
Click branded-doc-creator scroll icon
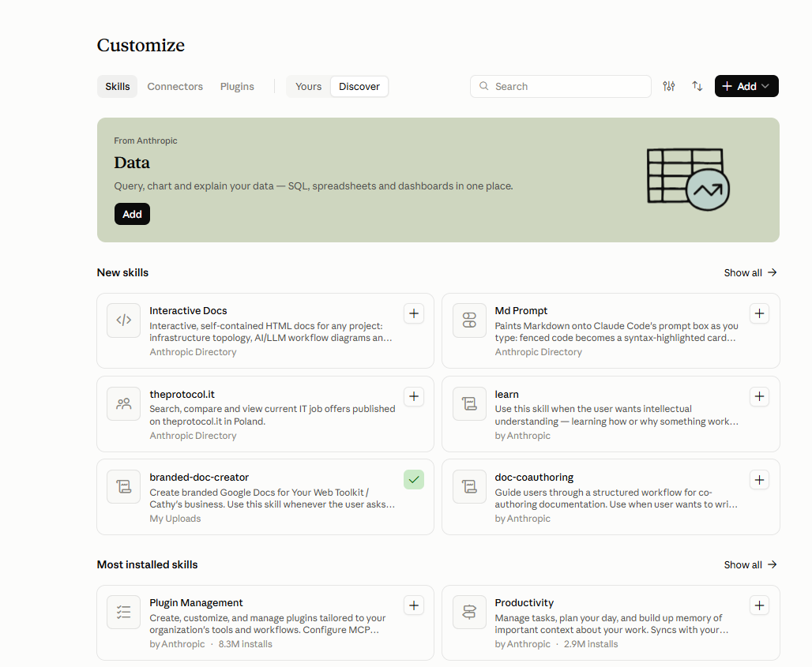pyautogui.click(x=124, y=486)
